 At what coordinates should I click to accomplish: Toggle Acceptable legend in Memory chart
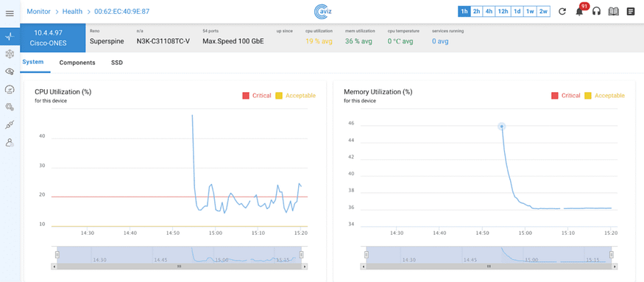tap(604, 96)
